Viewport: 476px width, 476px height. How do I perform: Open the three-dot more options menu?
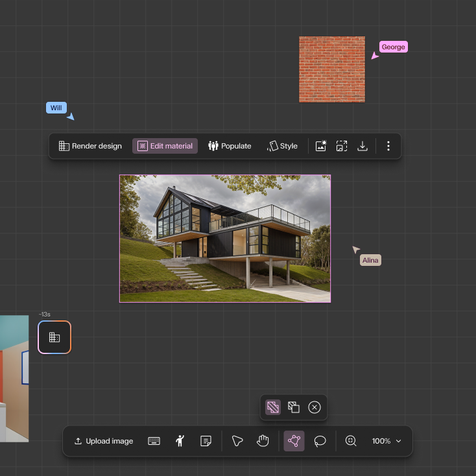[388, 146]
